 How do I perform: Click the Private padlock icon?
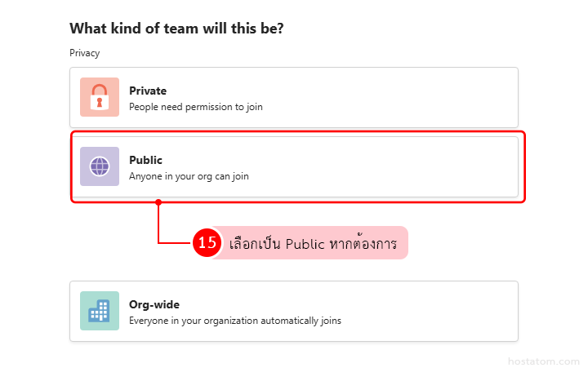click(x=100, y=97)
